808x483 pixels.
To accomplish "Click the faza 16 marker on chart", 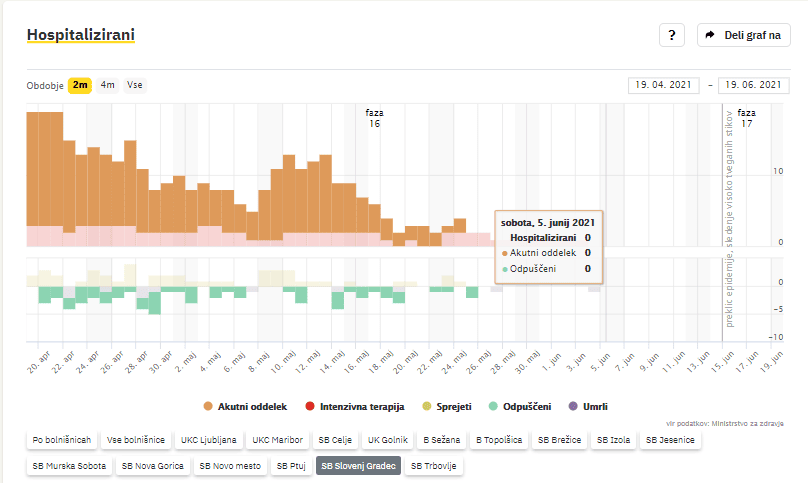I will (374, 119).
